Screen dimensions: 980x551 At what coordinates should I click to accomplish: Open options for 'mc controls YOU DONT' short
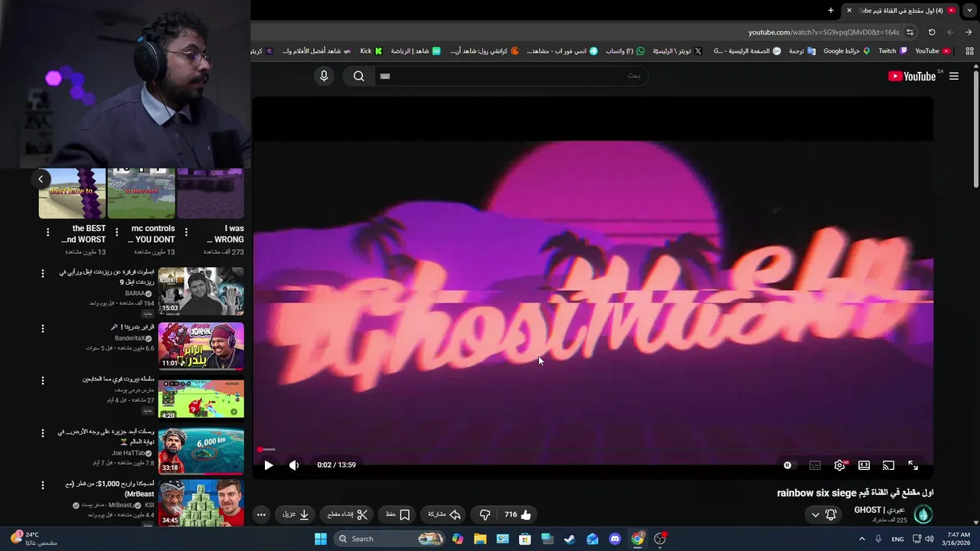click(116, 232)
